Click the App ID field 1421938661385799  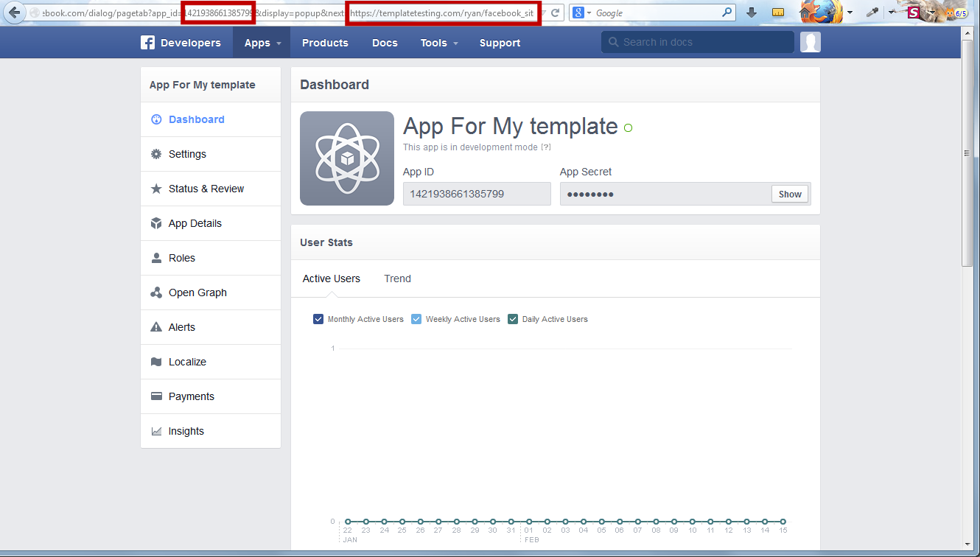477,194
